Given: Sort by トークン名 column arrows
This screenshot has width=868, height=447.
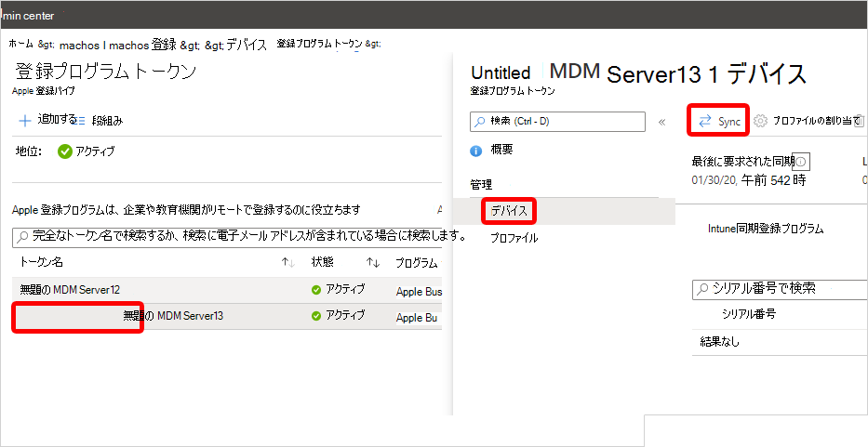Looking at the screenshot, I should click(287, 263).
